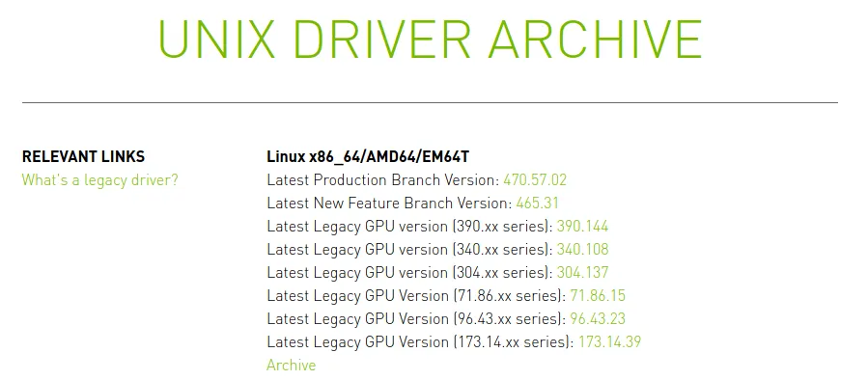Screen dimensions: 868x380
Task: Click the 304.xx series legacy GPU label
Action: (409, 273)
